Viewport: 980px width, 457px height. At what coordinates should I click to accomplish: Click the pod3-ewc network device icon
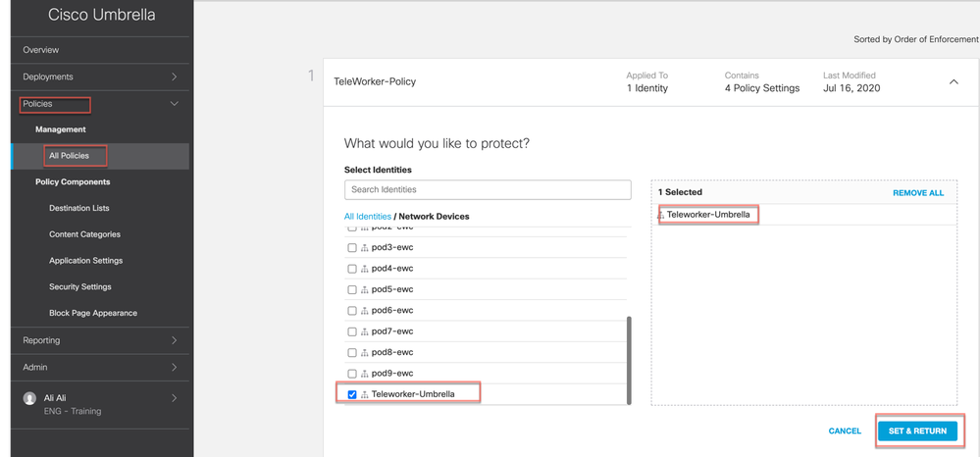coord(364,248)
